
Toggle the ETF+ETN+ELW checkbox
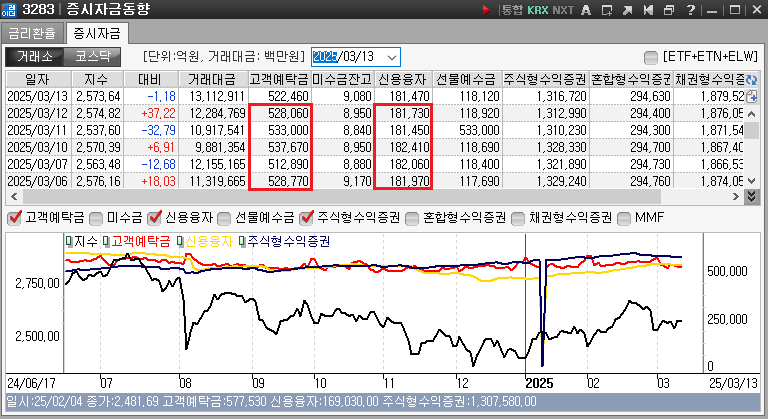651,57
